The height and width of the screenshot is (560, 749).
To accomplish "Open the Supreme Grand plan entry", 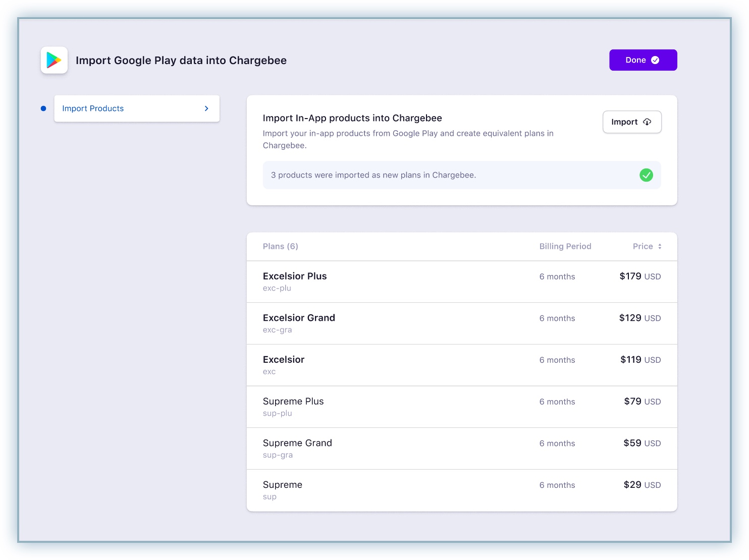I will click(x=297, y=443).
